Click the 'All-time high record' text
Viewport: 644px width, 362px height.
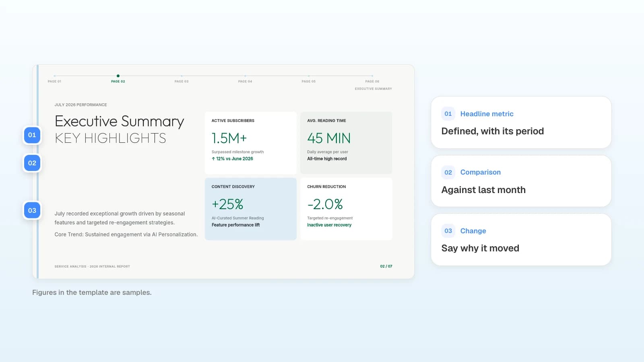click(x=327, y=159)
